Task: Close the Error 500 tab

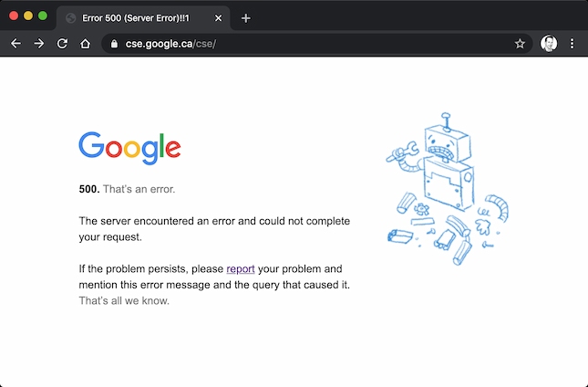Action: [218, 18]
